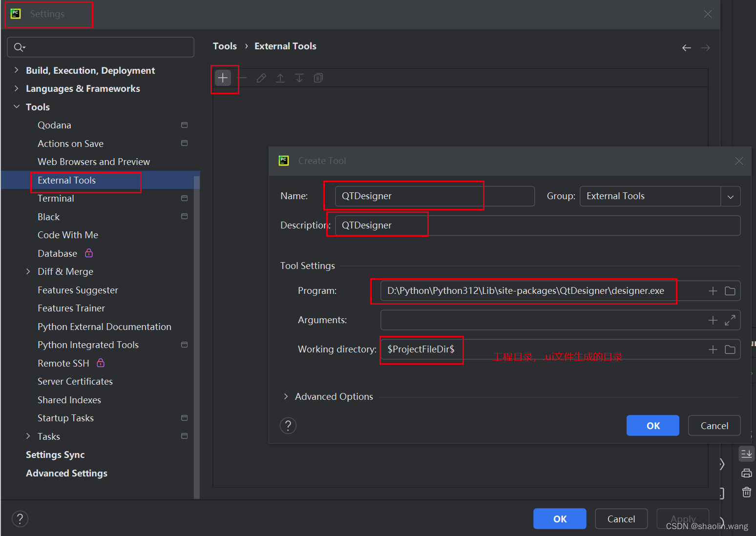The width and height of the screenshot is (756, 536).
Task: Click the Description input field
Action: tap(538, 226)
